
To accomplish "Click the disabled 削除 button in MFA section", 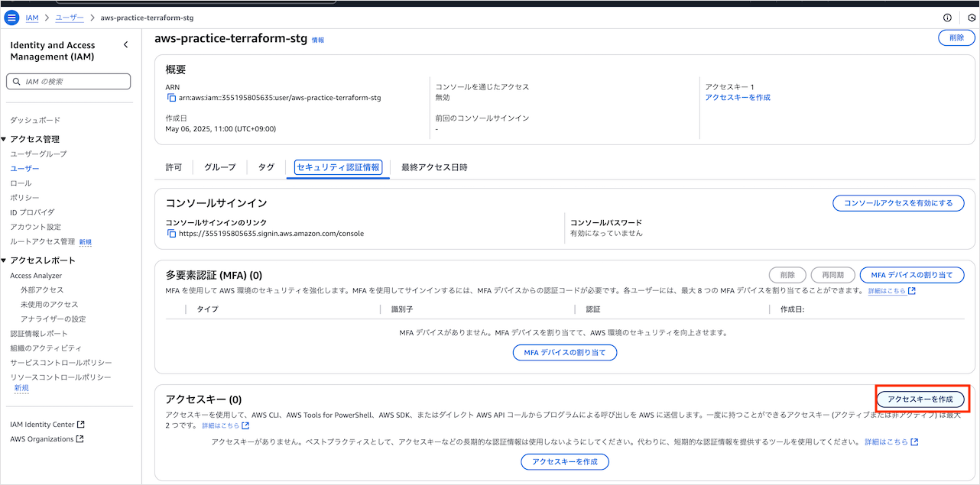I will coord(787,275).
